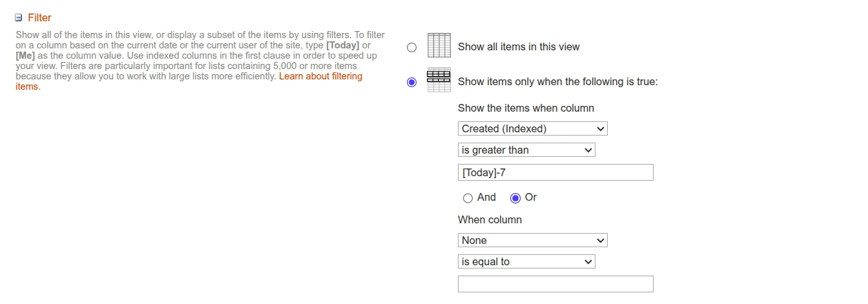
Task: Collapse the Filter section minus icon
Action: (19, 18)
